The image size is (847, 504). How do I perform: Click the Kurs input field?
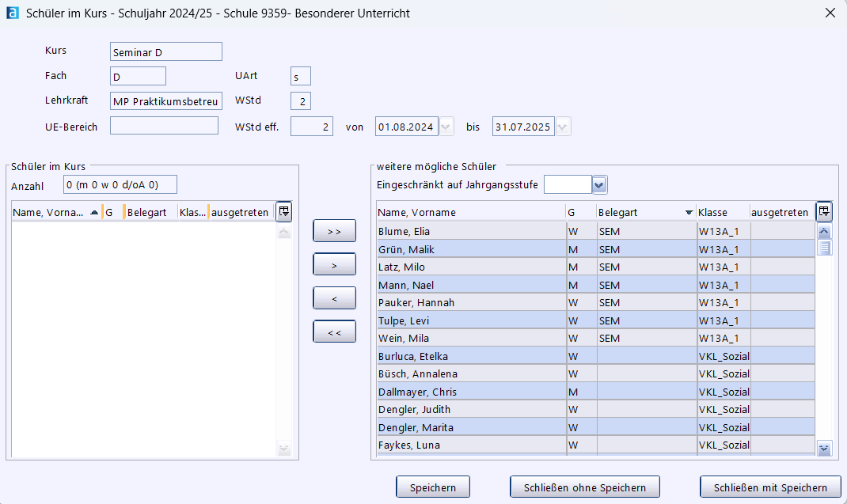[x=165, y=52]
